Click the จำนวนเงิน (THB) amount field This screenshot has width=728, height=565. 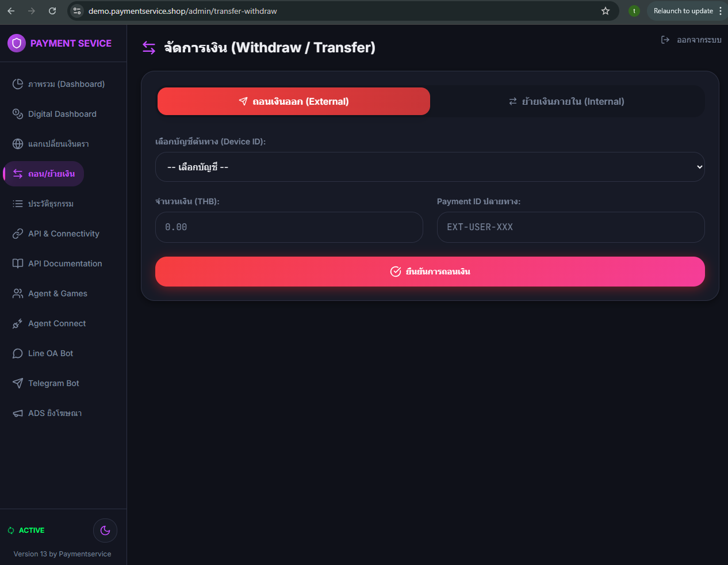[289, 227]
